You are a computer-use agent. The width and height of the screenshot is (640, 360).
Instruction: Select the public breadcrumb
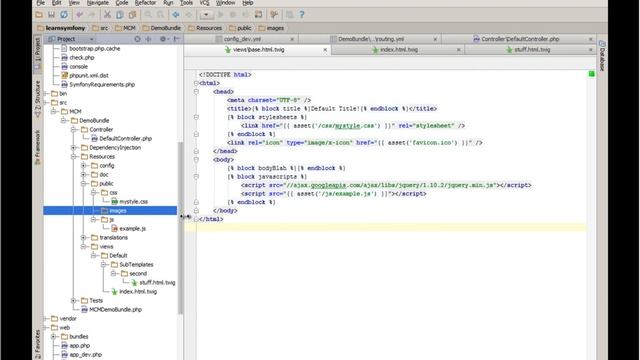point(240,28)
